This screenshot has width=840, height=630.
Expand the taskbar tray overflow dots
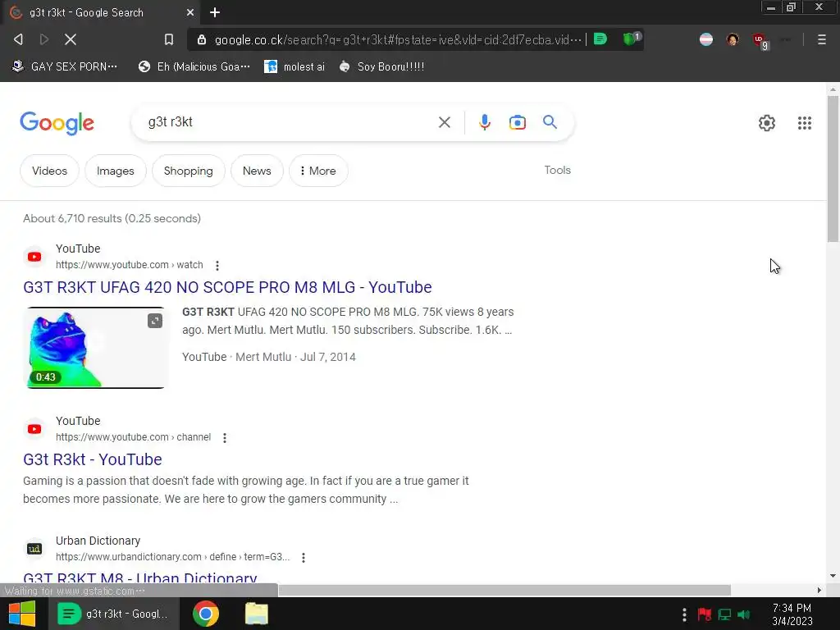click(684, 614)
